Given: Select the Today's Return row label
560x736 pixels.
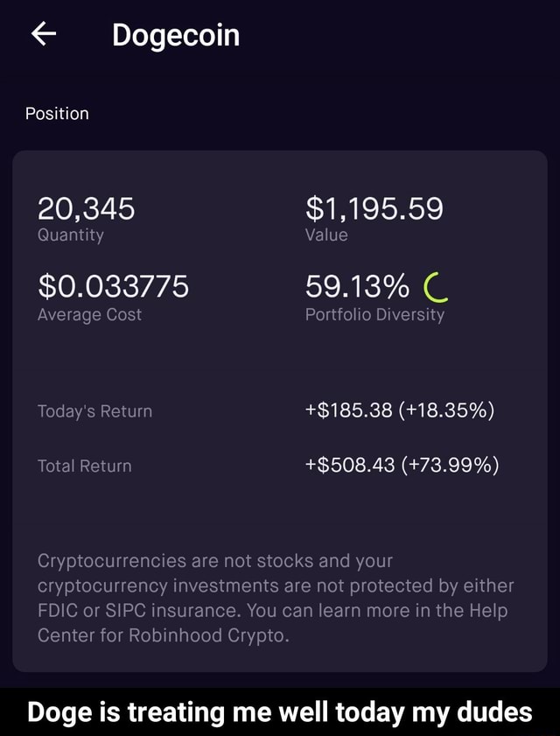Looking at the screenshot, I should tap(94, 411).
